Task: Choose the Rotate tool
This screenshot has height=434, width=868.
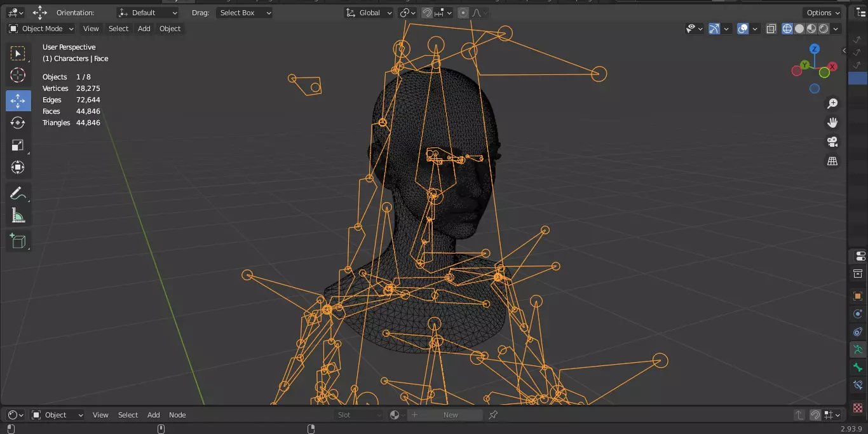Action: pyautogui.click(x=18, y=123)
